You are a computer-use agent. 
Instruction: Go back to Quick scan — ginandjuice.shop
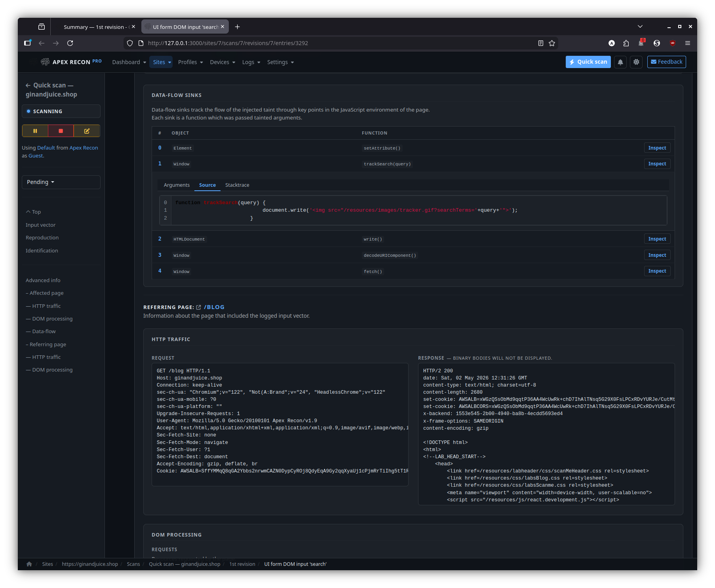pos(51,90)
